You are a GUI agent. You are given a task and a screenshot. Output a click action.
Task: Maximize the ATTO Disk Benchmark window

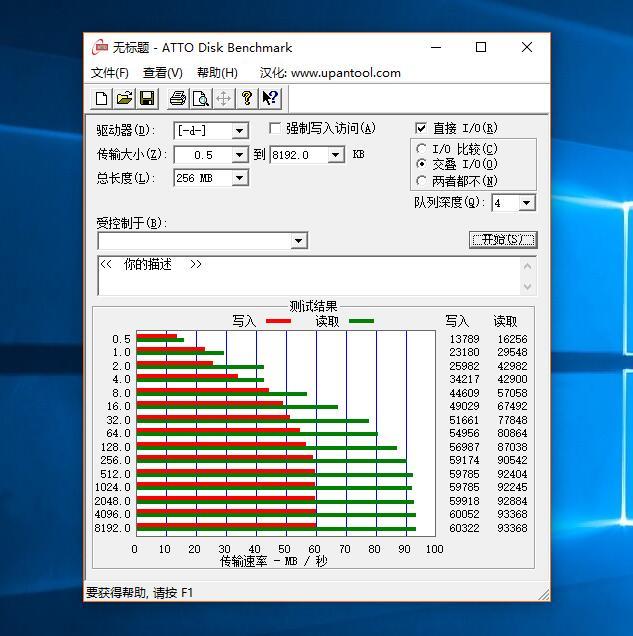coord(481,47)
